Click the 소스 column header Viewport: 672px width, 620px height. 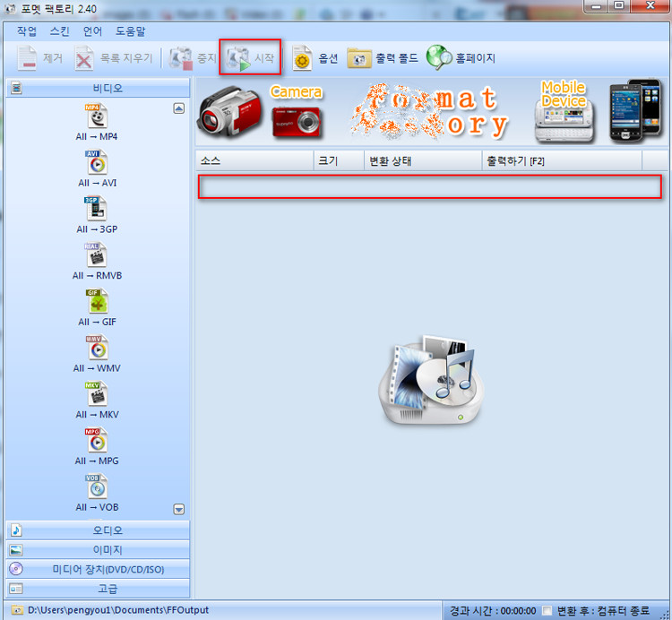(x=254, y=161)
